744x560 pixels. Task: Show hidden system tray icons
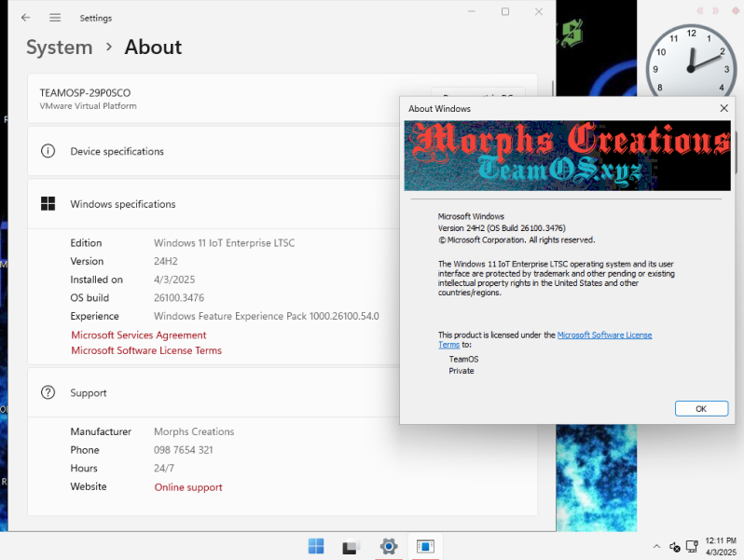pyautogui.click(x=656, y=547)
